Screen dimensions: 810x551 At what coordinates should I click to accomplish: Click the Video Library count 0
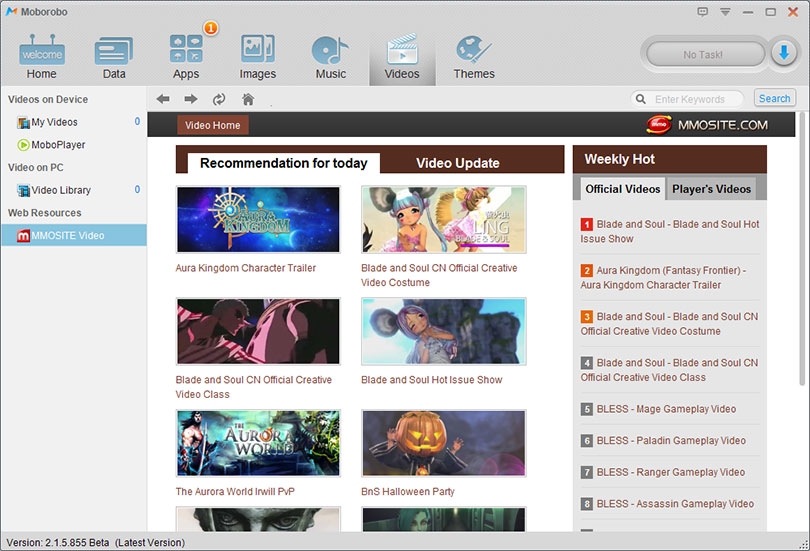(x=137, y=190)
